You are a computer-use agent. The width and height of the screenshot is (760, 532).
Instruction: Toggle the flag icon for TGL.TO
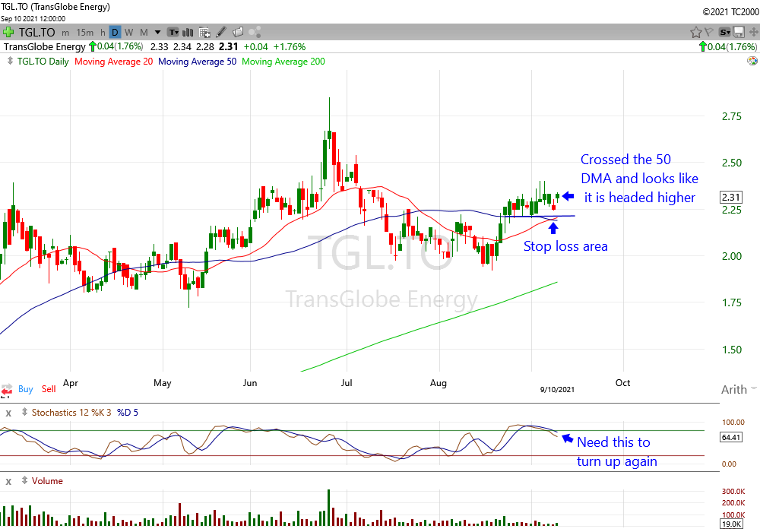pos(709,33)
